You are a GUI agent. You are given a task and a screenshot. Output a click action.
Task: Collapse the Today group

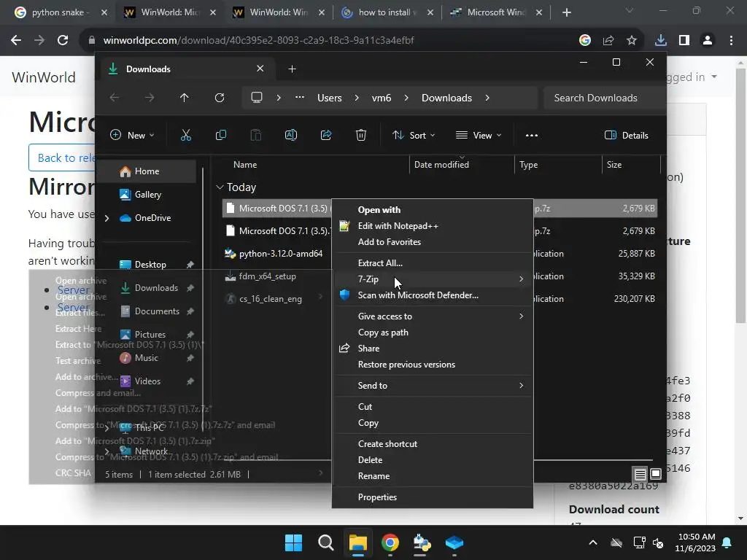pos(220,187)
